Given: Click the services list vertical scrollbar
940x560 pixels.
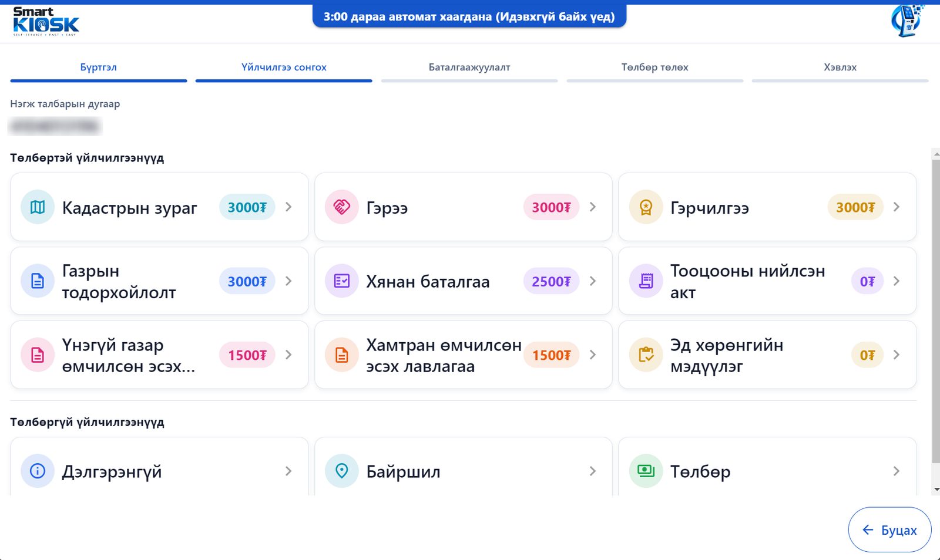Looking at the screenshot, I should (936, 311).
